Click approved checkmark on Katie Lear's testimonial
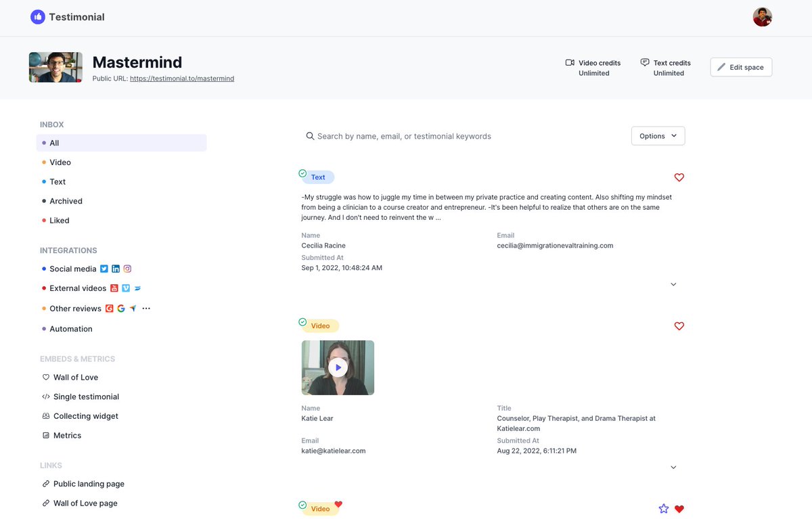The width and height of the screenshot is (812, 519). pyautogui.click(x=302, y=322)
